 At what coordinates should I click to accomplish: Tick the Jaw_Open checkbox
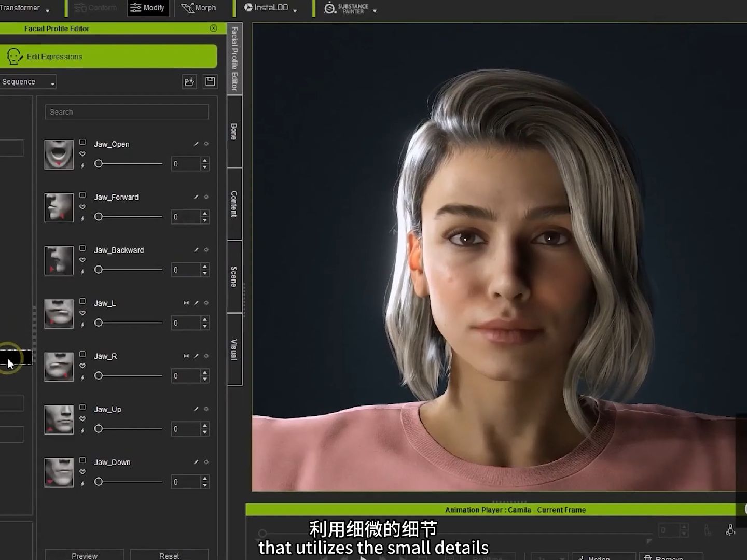pyautogui.click(x=82, y=142)
